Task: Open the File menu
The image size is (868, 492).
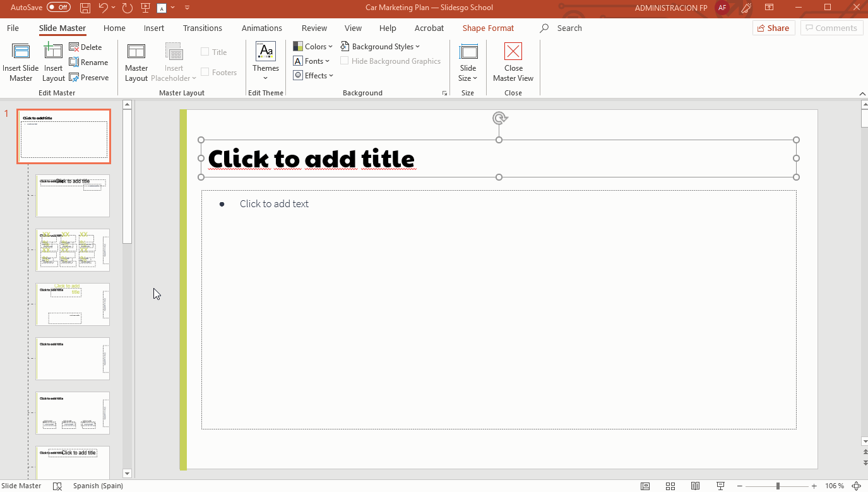Action: click(13, 28)
